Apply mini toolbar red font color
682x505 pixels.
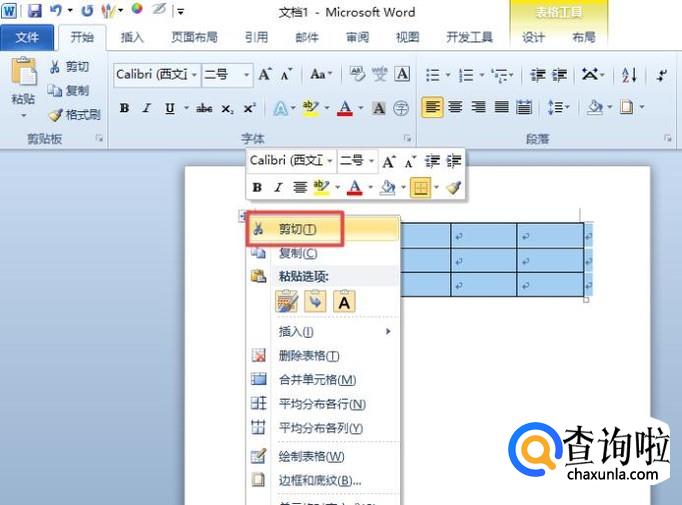coord(355,187)
